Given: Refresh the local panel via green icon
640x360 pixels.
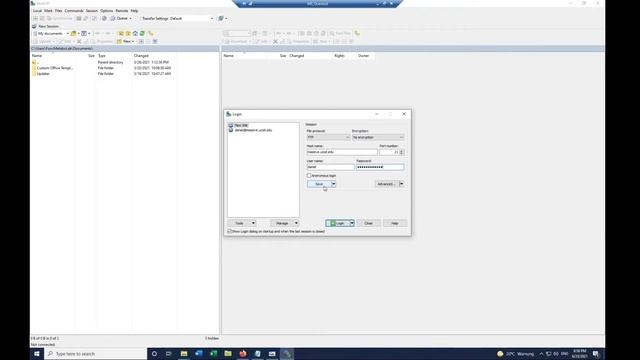Looking at the screenshot, I should (x=142, y=33).
